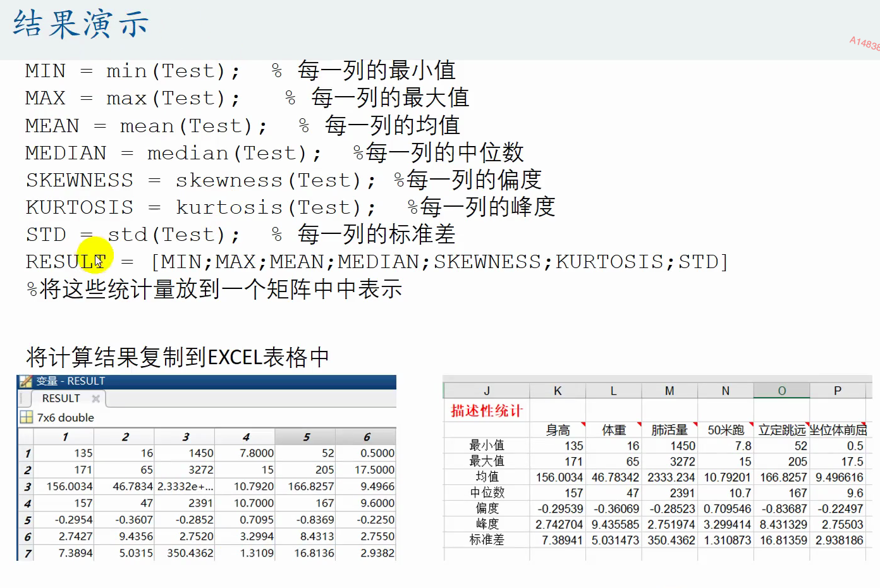
Task: Click the variable editor icon in title bar
Action: 25,381
